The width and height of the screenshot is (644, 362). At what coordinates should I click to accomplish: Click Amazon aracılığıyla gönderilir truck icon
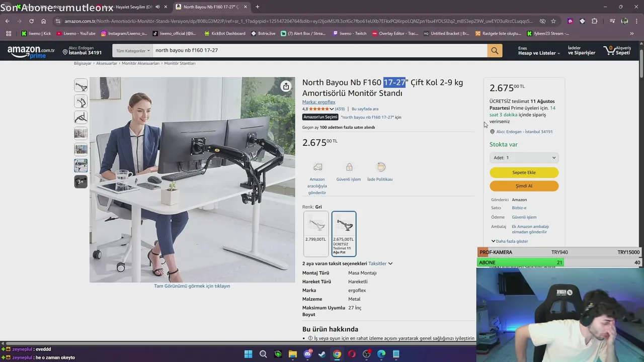click(x=317, y=167)
